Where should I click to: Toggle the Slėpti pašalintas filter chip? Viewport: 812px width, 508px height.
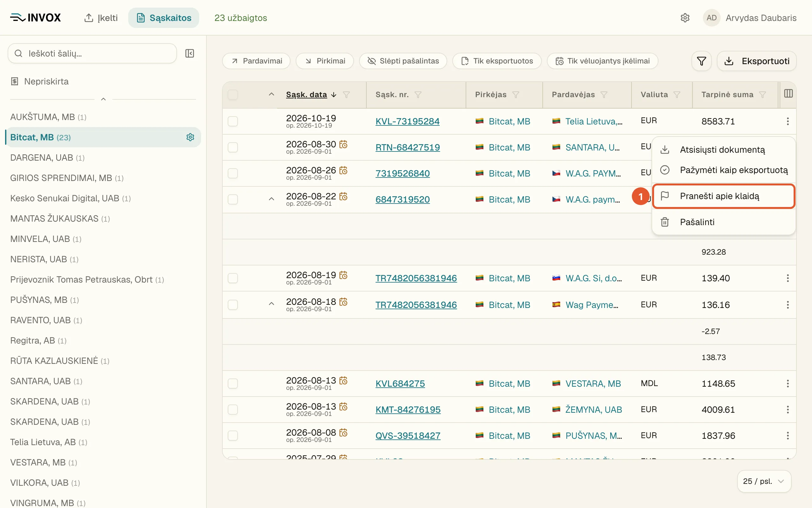[403, 61]
